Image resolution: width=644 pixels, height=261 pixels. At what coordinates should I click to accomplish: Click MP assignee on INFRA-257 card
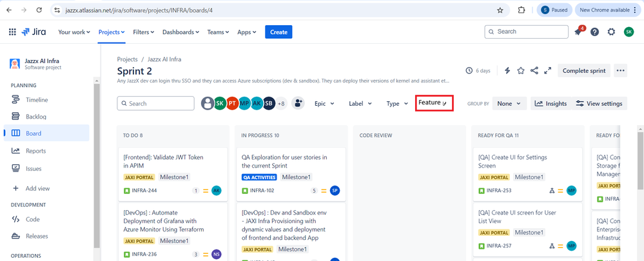pos(571,246)
